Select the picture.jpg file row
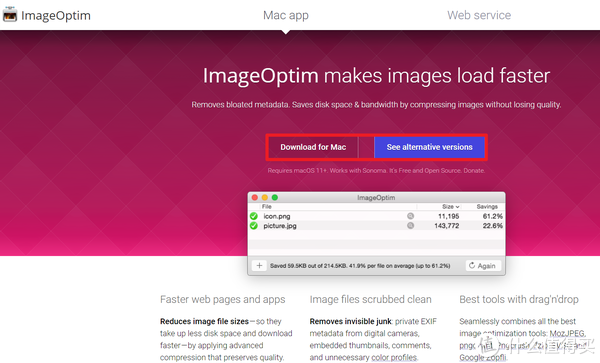The height and width of the screenshot is (363, 600). click(x=377, y=226)
